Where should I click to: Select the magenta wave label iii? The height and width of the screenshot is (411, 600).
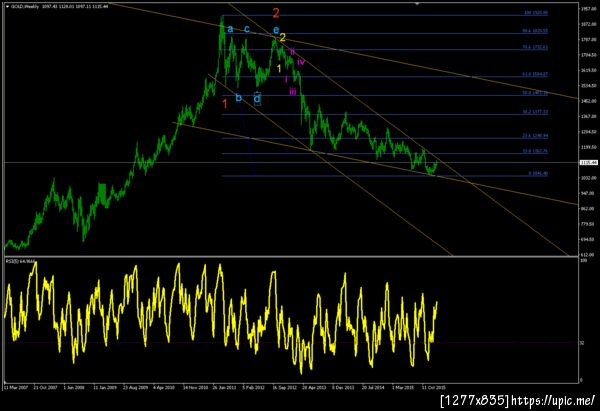click(293, 91)
